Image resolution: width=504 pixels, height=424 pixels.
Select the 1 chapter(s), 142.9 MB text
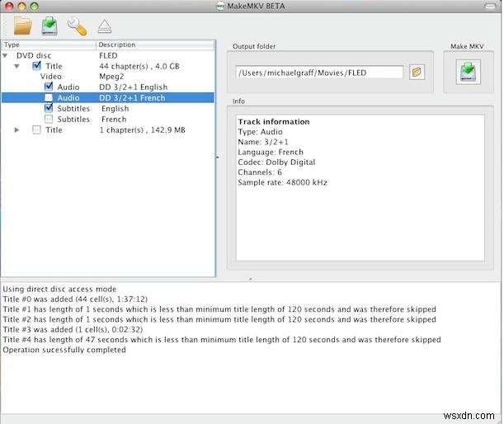(x=142, y=130)
